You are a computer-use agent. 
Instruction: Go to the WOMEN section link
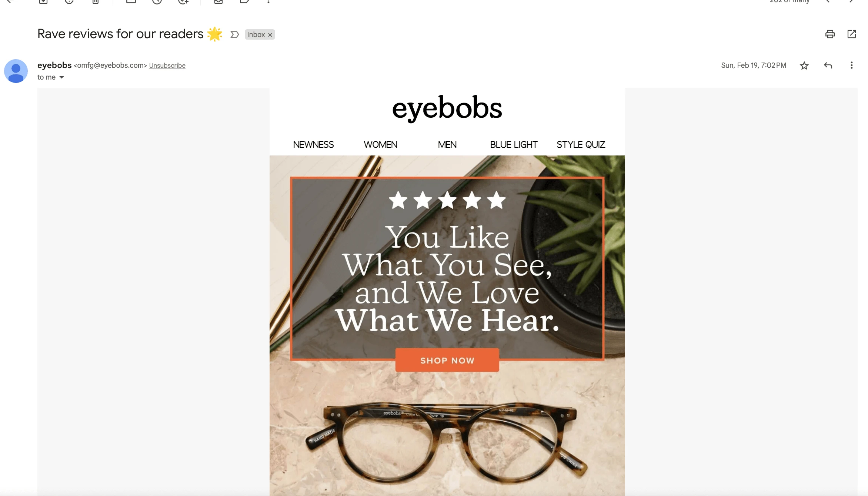(x=380, y=145)
